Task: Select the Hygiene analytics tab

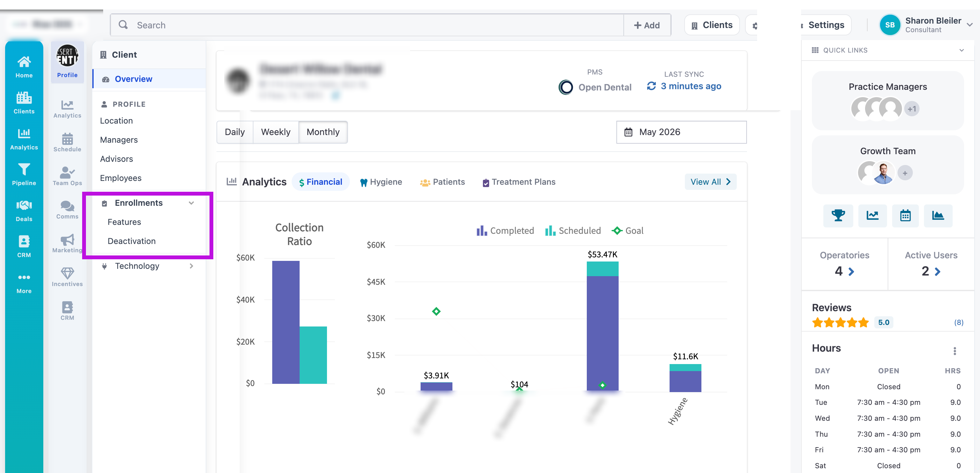Action: click(x=381, y=182)
